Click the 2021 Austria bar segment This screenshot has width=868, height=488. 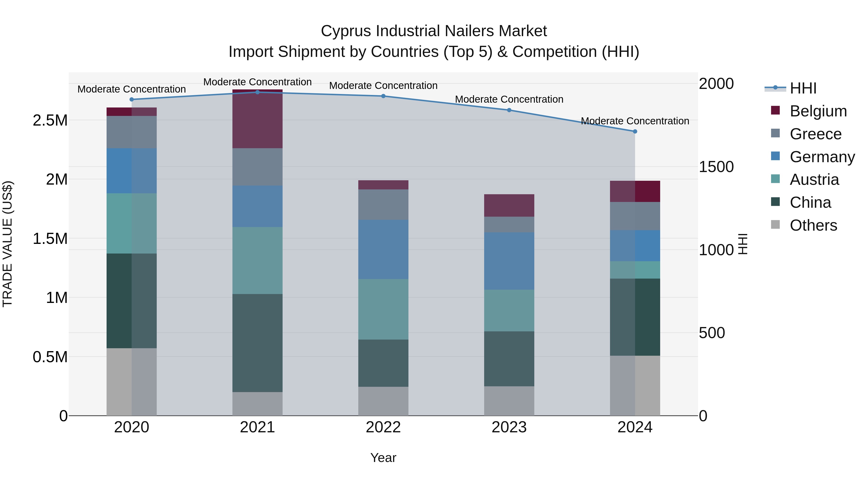pyautogui.click(x=258, y=260)
